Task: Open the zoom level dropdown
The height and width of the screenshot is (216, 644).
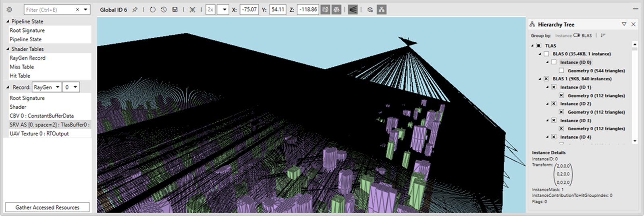Action: pos(223,10)
